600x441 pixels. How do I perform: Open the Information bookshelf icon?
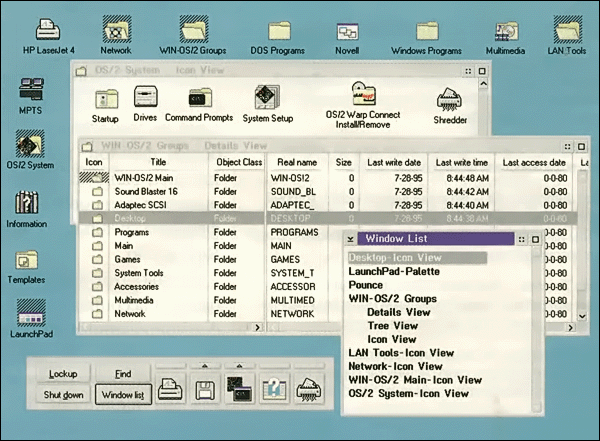point(27,202)
